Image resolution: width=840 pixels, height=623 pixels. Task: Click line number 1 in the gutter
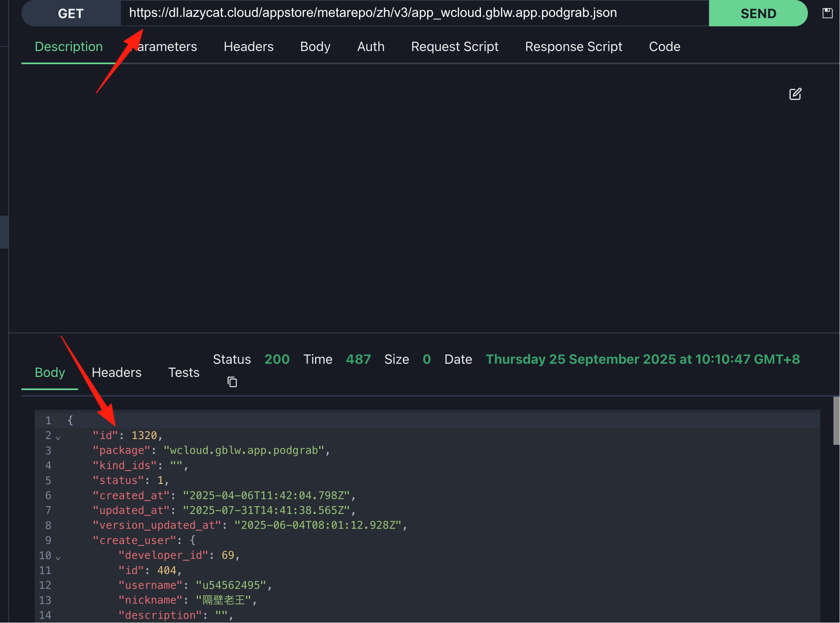pos(48,421)
